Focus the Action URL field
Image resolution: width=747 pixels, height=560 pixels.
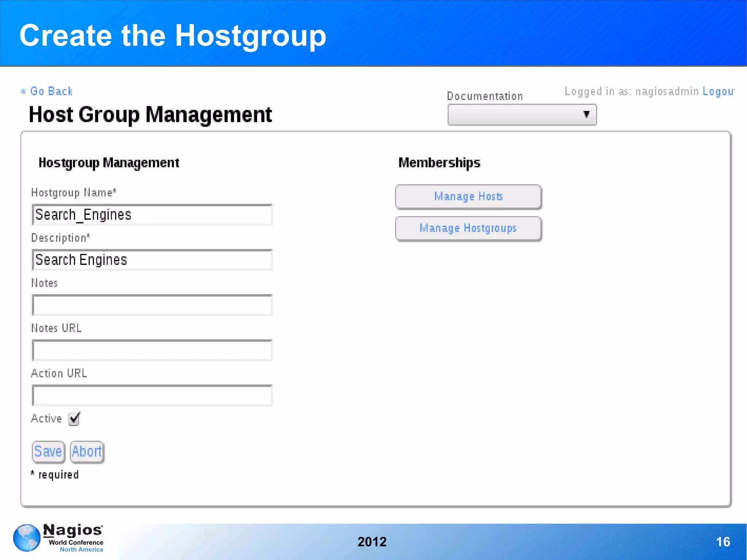152,396
